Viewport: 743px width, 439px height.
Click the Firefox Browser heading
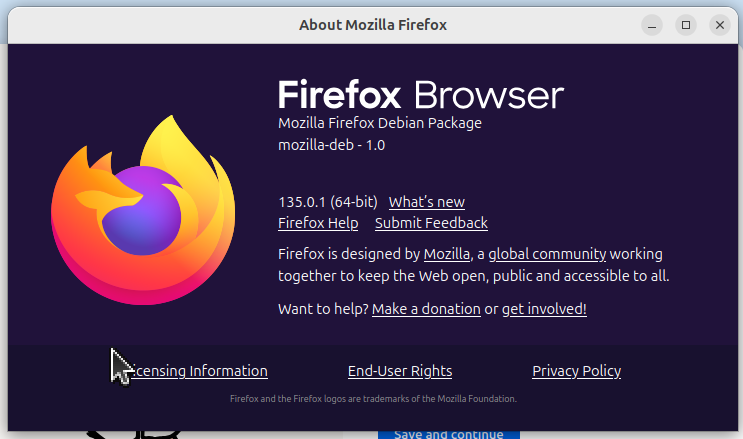coord(421,95)
